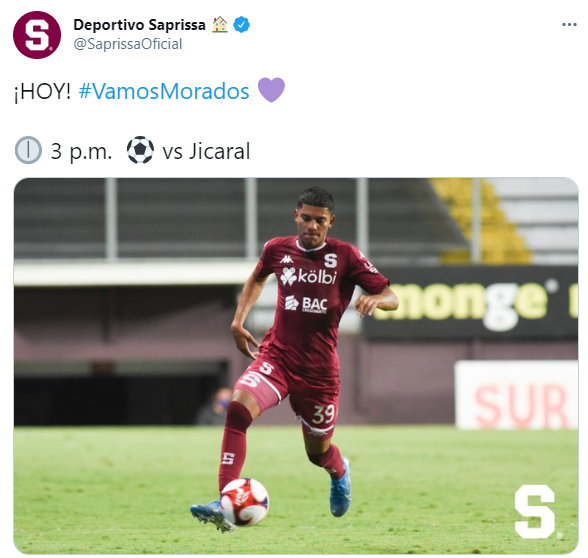Click the clock emoji before 3 p.m.
This screenshot has height=558, width=588.
coord(28,150)
